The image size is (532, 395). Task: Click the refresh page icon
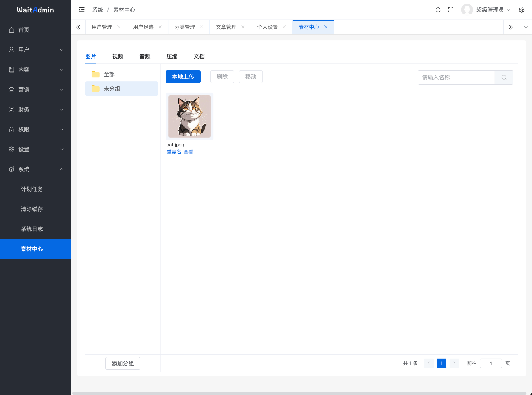click(438, 10)
